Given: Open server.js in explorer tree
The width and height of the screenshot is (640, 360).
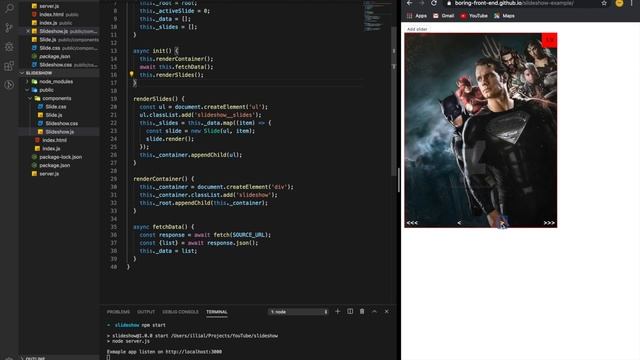Looking at the screenshot, I should [x=49, y=173].
